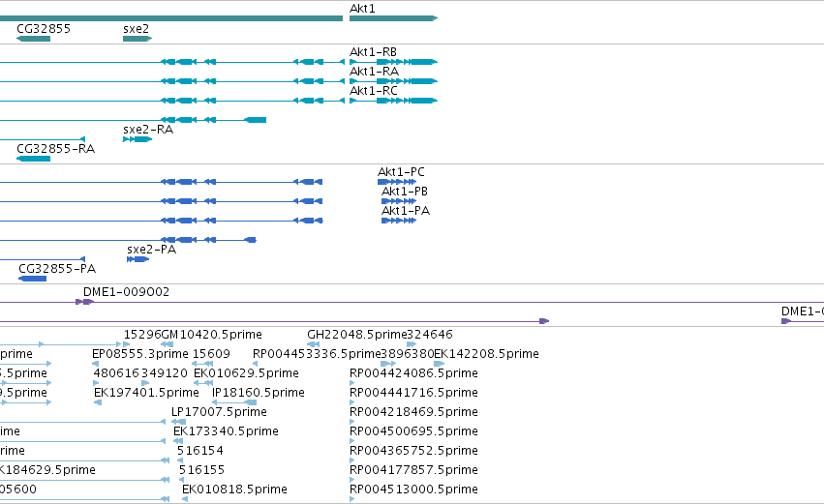The image size is (824, 504).
Task: Select the Akt1-RB transcript label
Action: click(x=373, y=52)
